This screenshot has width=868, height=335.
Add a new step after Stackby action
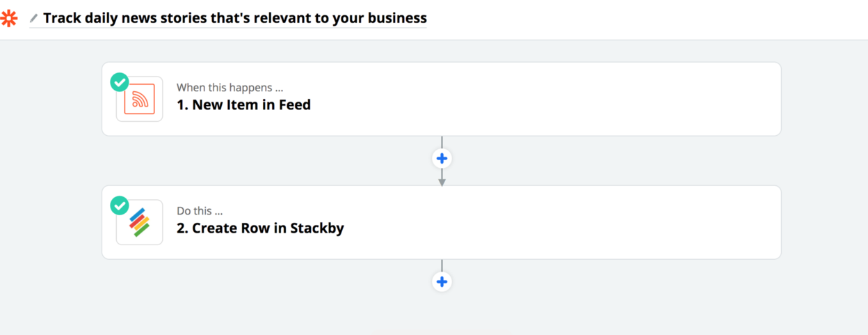[442, 282]
